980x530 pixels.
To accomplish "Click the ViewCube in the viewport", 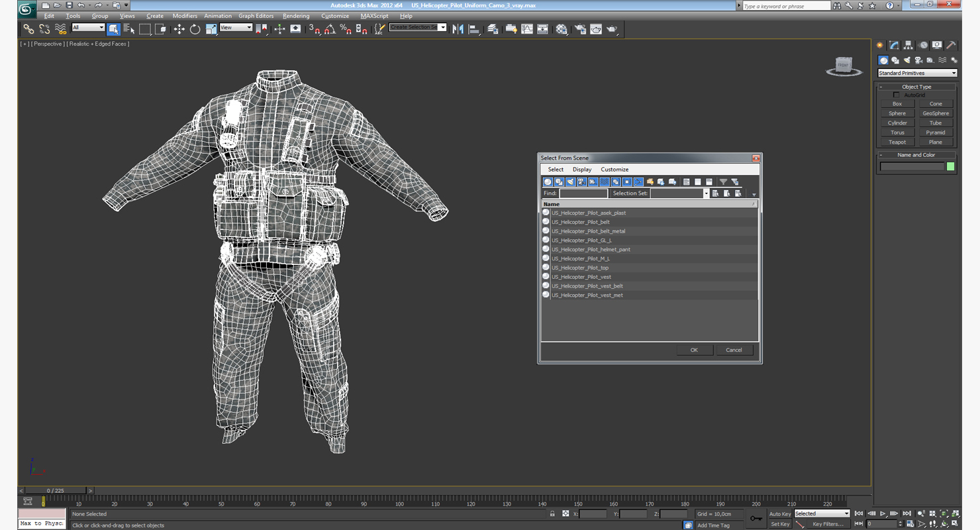I will point(843,66).
